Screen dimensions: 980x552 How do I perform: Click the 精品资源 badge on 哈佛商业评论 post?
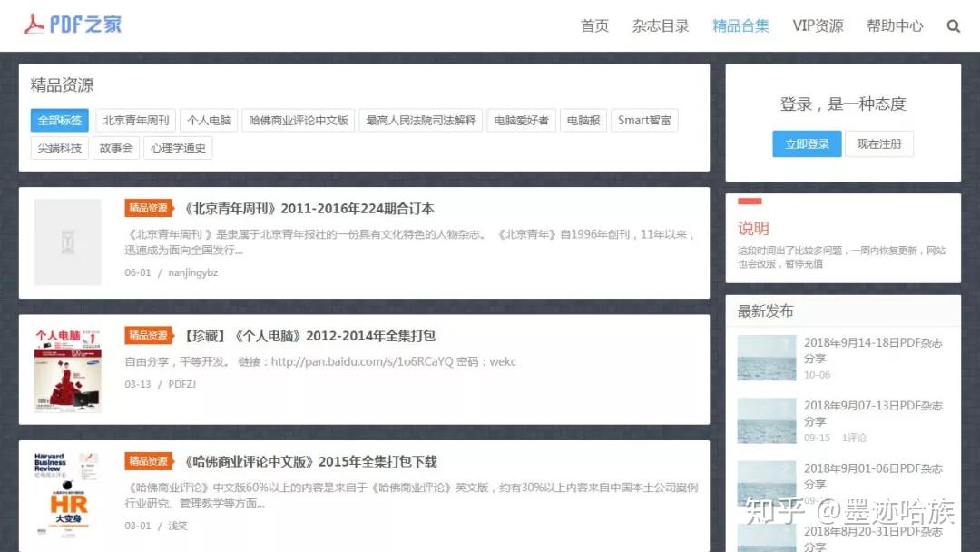click(x=149, y=460)
